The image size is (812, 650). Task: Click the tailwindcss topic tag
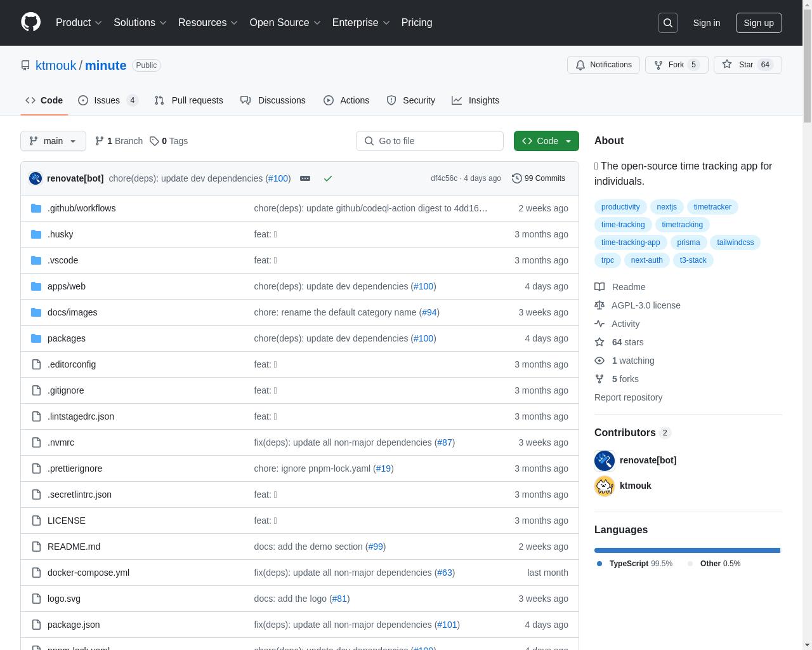[735, 242]
